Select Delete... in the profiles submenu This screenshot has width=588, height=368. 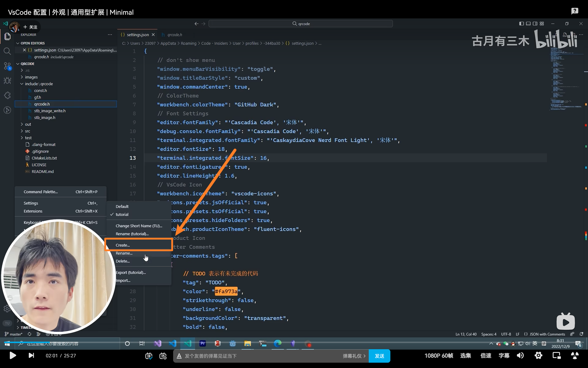tap(139, 261)
